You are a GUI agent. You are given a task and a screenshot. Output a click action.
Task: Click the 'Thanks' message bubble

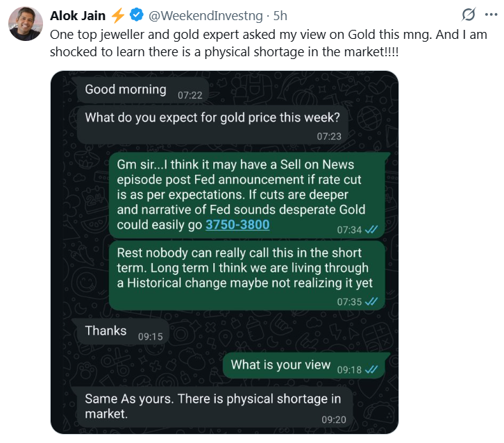pyautogui.click(x=123, y=332)
